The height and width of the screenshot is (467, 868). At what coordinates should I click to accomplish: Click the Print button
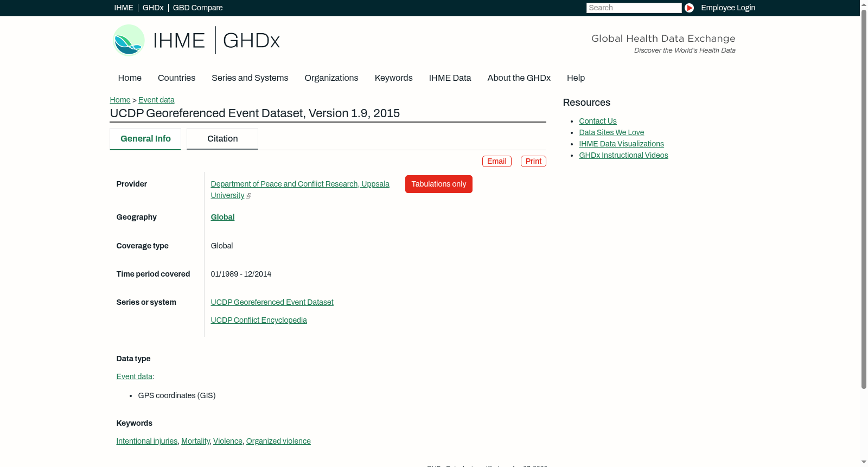coord(533,162)
